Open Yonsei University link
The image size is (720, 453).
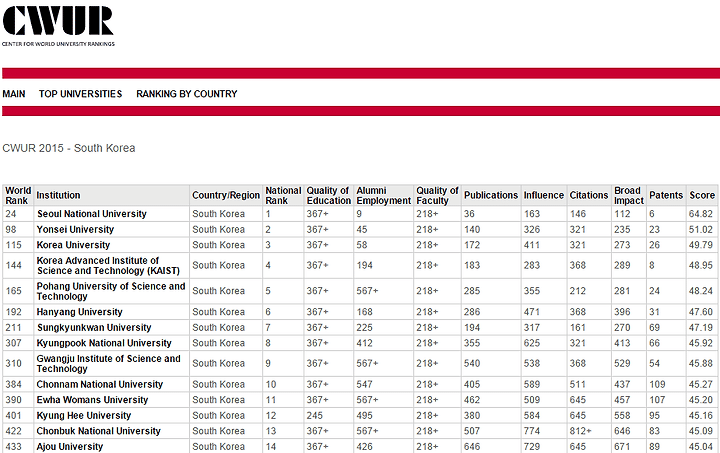coord(75,229)
